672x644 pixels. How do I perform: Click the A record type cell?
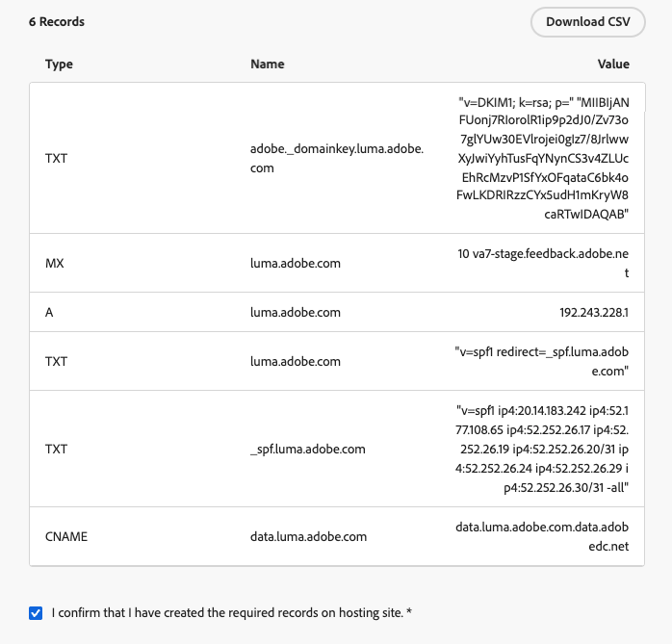(49, 313)
